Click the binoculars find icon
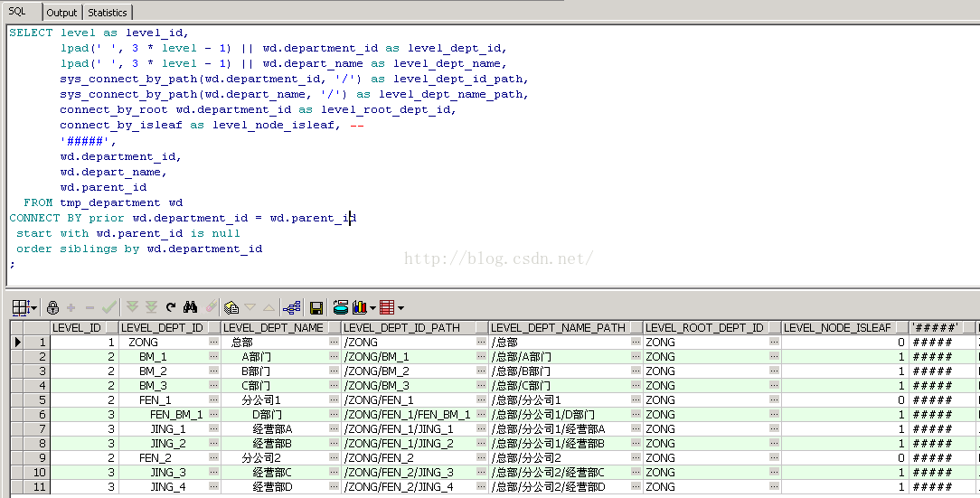 click(191, 306)
